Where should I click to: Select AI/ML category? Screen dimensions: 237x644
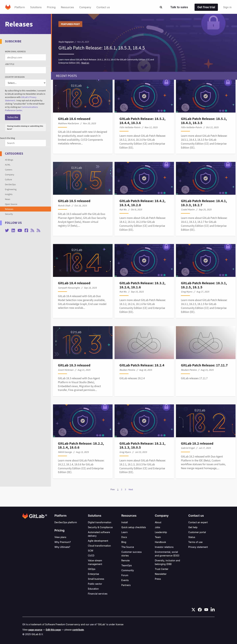[x=8, y=165]
